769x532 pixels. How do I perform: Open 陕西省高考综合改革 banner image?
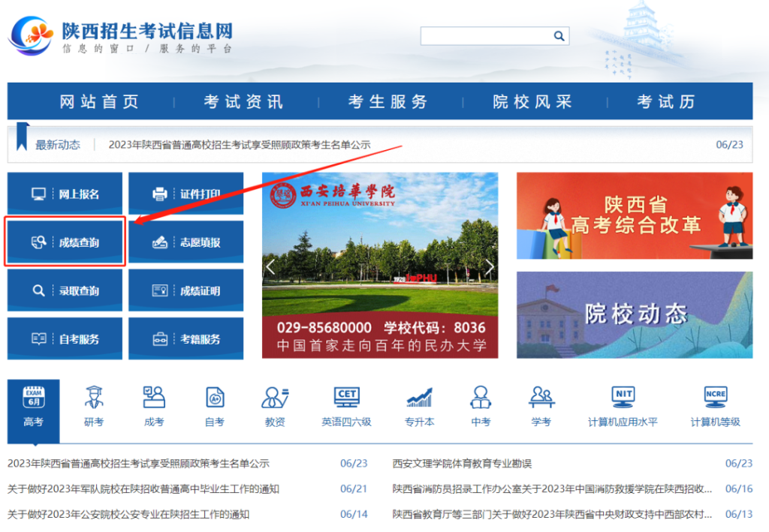tap(634, 216)
